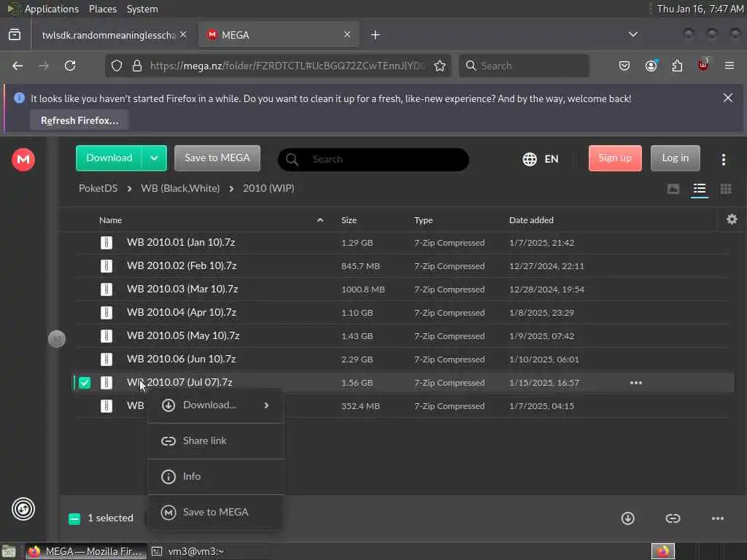This screenshot has width=747, height=560.
Task: Select WB 2010.02 (Feb 10).7z file
Action: 182,265
